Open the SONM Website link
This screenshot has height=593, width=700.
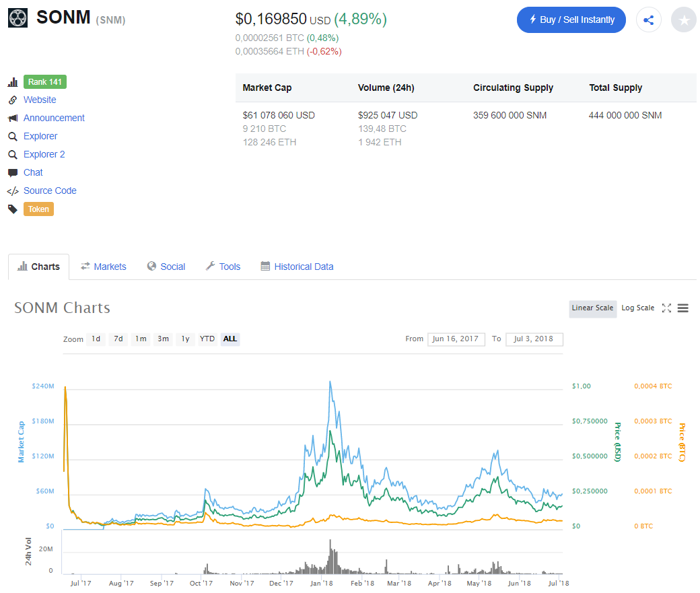click(40, 100)
